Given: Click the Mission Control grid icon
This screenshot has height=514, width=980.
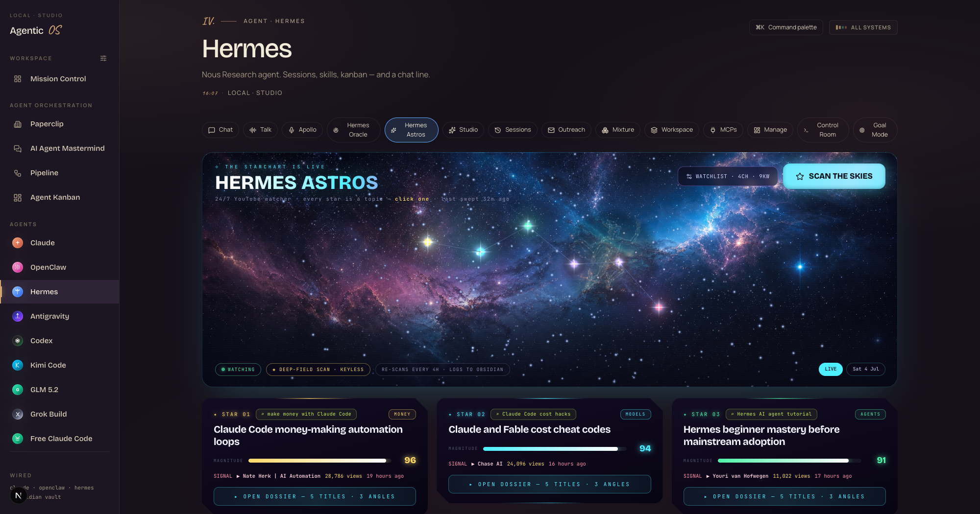Looking at the screenshot, I should (18, 79).
